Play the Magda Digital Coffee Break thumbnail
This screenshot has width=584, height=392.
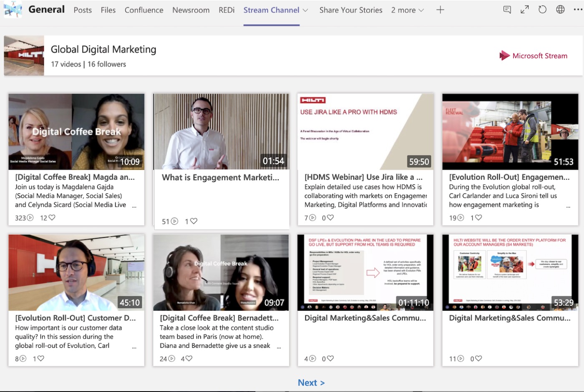(76, 131)
